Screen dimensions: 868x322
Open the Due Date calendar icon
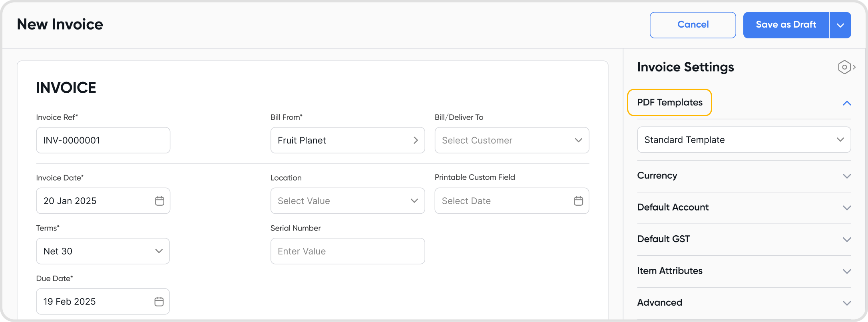pyautogui.click(x=159, y=302)
